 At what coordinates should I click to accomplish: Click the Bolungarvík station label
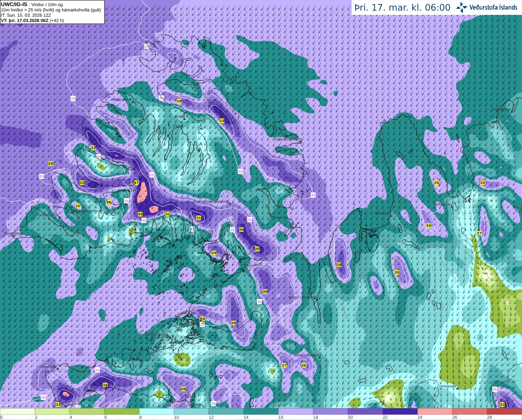point(122,99)
